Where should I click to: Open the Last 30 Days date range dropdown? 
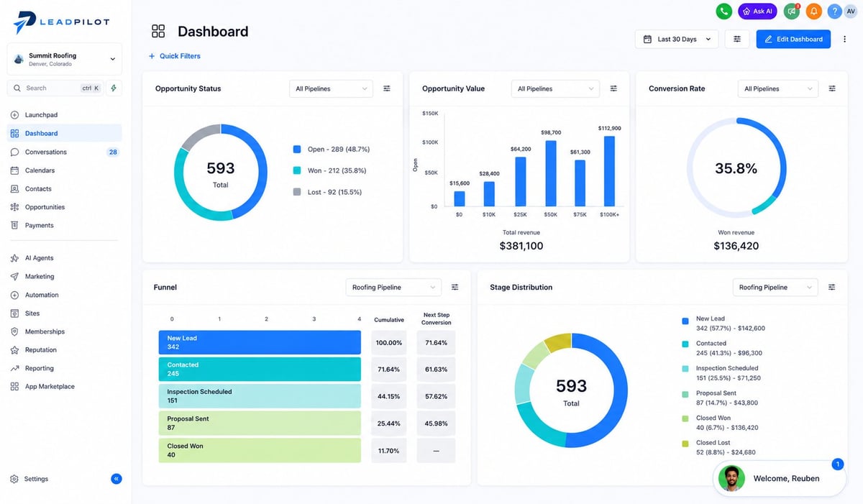pyautogui.click(x=677, y=39)
